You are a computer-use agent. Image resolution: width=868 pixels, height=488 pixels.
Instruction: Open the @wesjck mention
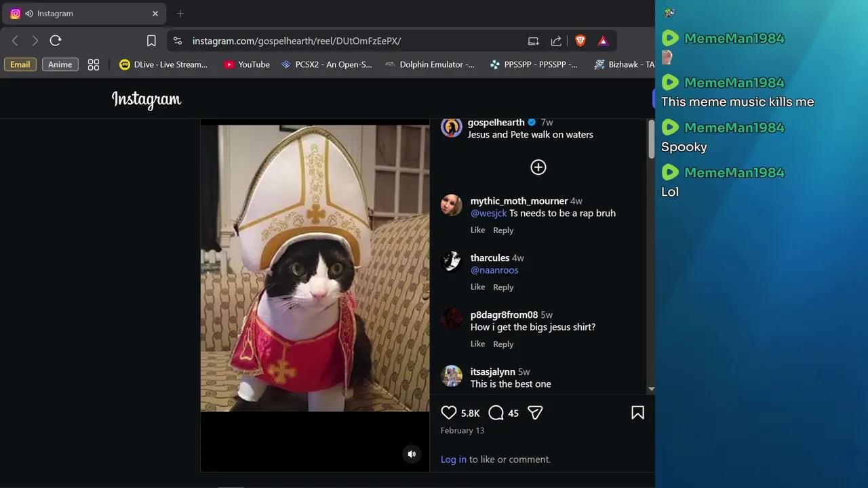click(x=488, y=213)
